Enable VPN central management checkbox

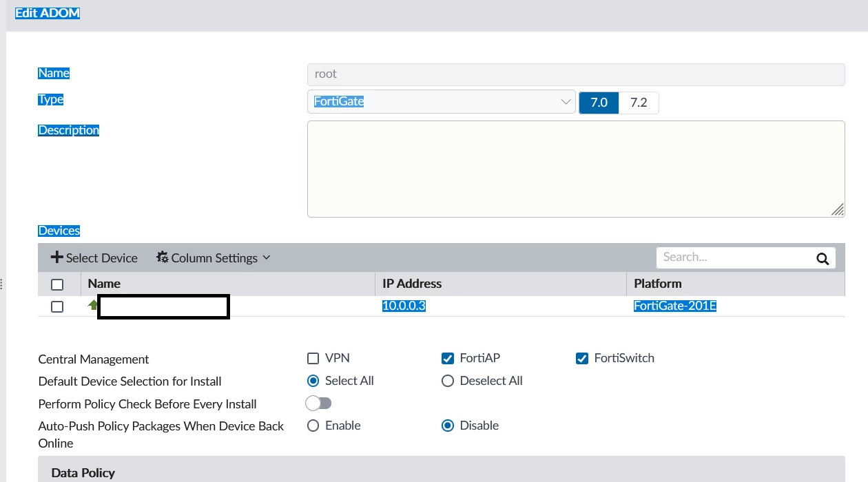coord(313,358)
